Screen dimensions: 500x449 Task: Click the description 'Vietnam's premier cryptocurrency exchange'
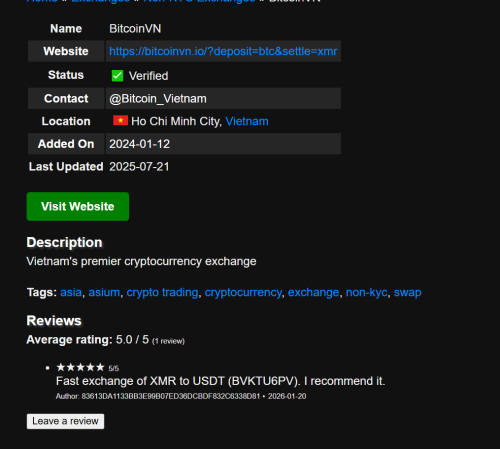(141, 261)
